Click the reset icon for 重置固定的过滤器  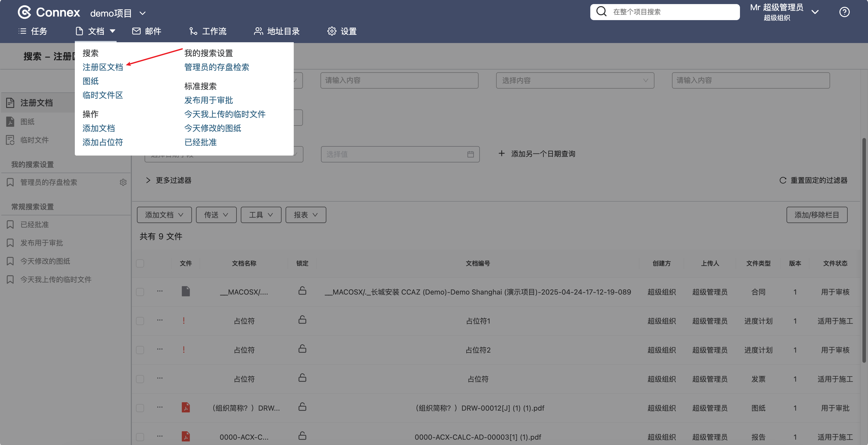[783, 180]
